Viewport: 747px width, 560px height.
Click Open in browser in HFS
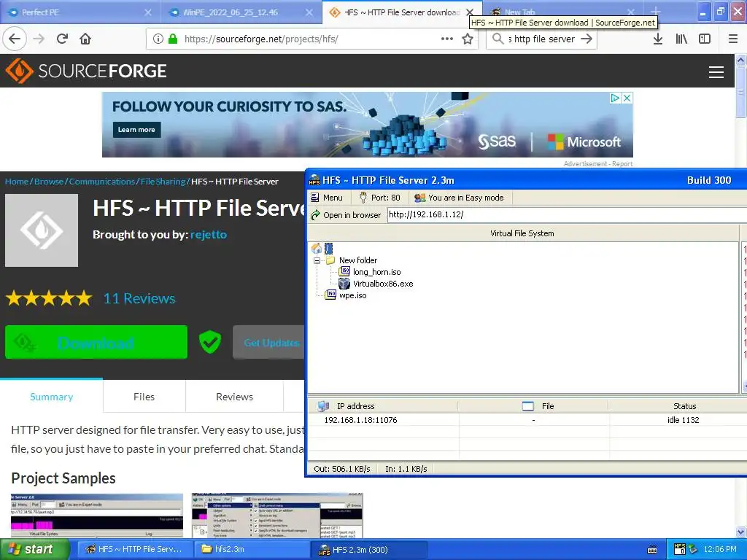click(x=347, y=215)
